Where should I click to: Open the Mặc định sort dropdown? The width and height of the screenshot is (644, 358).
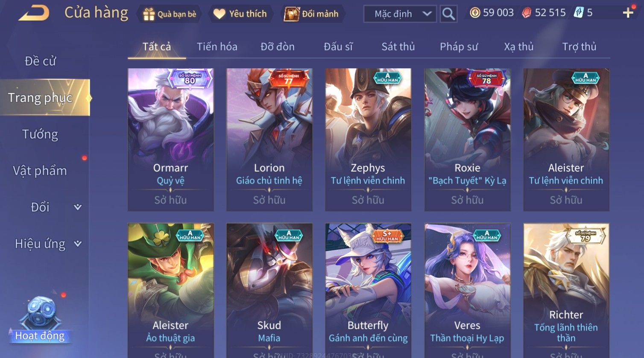(x=400, y=14)
